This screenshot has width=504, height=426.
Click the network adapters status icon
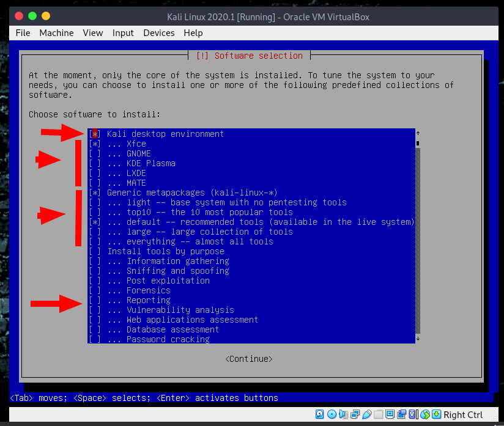[x=355, y=414]
